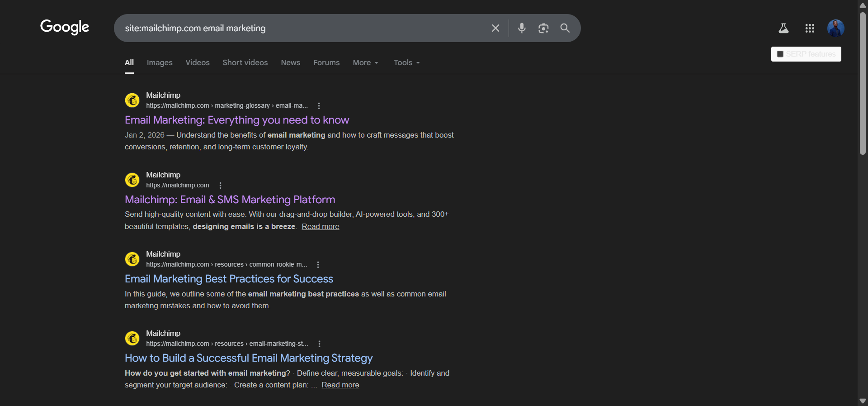Expand the More dropdown
868x406 pixels.
(x=366, y=62)
